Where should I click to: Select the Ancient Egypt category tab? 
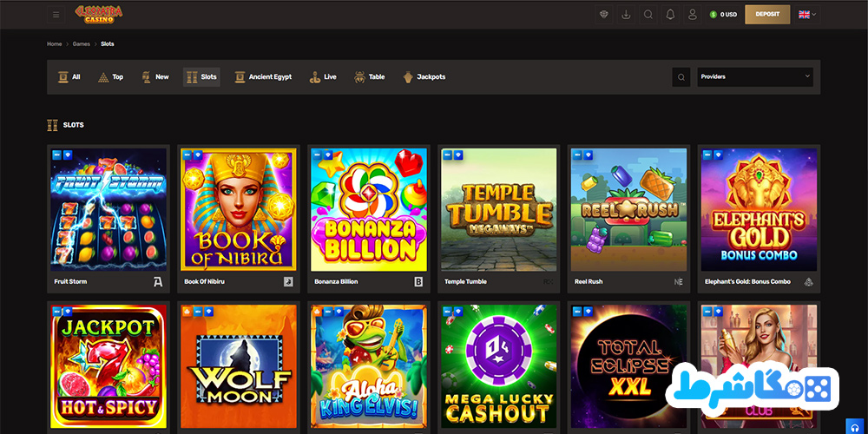tap(263, 77)
